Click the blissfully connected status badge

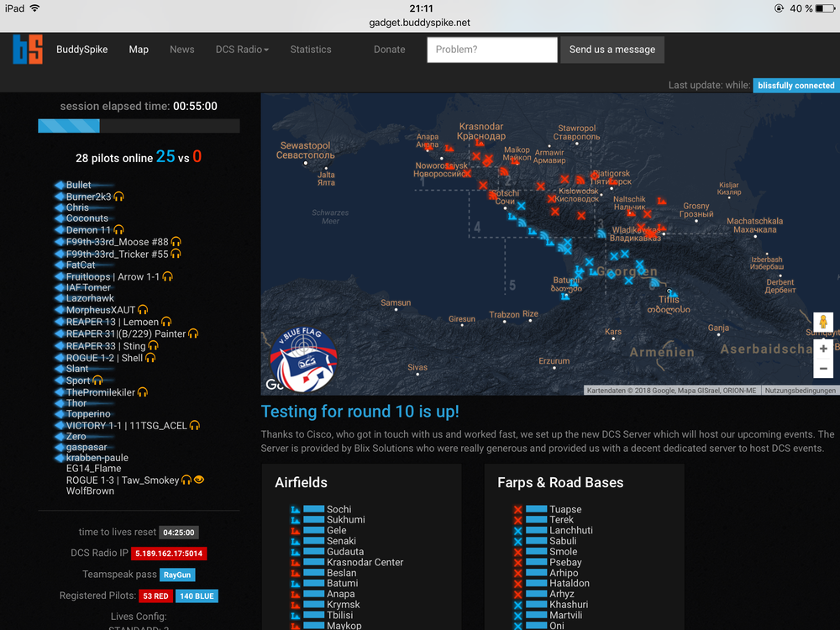pyautogui.click(x=796, y=86)
